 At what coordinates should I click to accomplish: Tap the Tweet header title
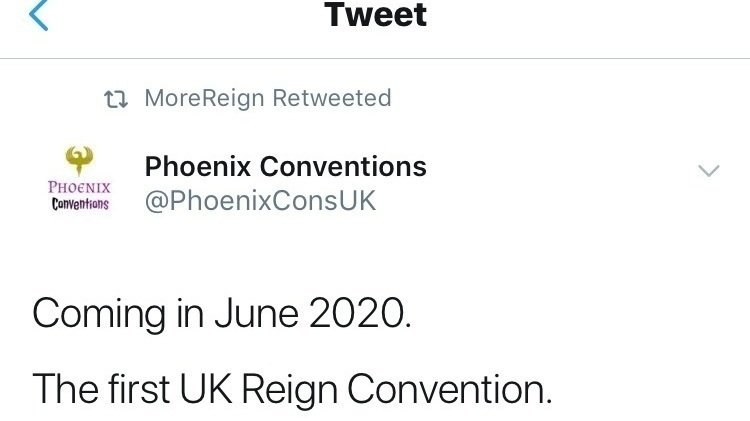[x=375, y=16]
